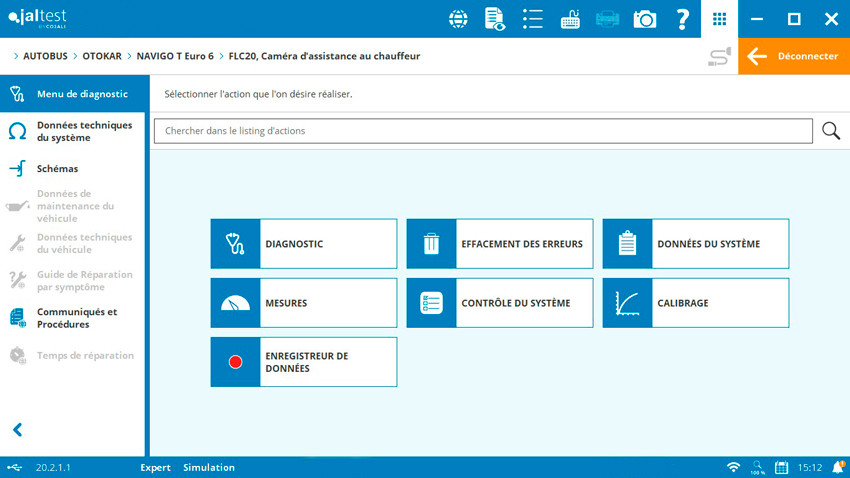Viewport: 850px width, 478px height.
Task: Open the globe language icon in top toolbar
Action: pyautogui.click(x=458, y=19)
